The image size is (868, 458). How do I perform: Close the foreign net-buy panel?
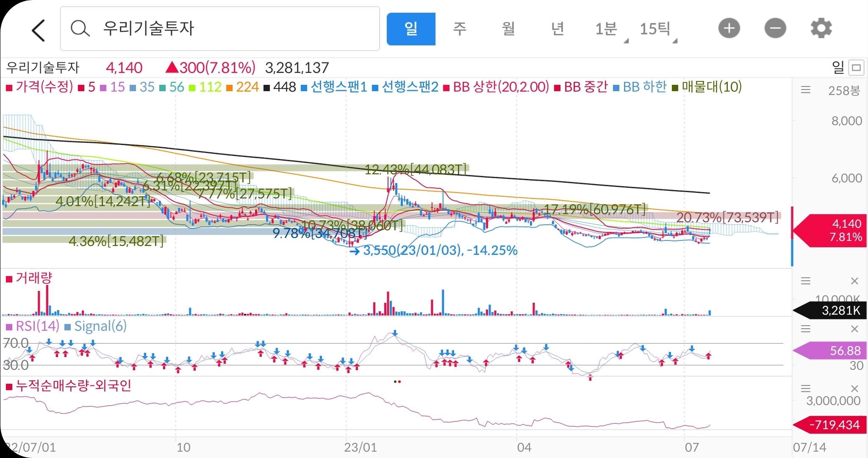click(x=854, y=388)
